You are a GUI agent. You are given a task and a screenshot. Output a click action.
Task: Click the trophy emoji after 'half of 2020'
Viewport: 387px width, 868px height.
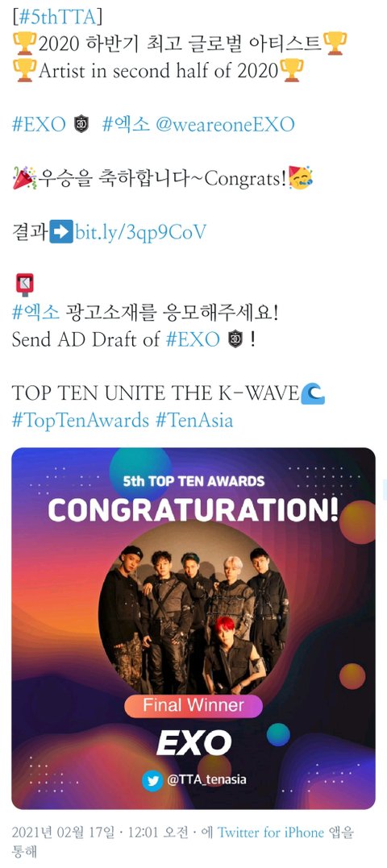coord(291,70)
